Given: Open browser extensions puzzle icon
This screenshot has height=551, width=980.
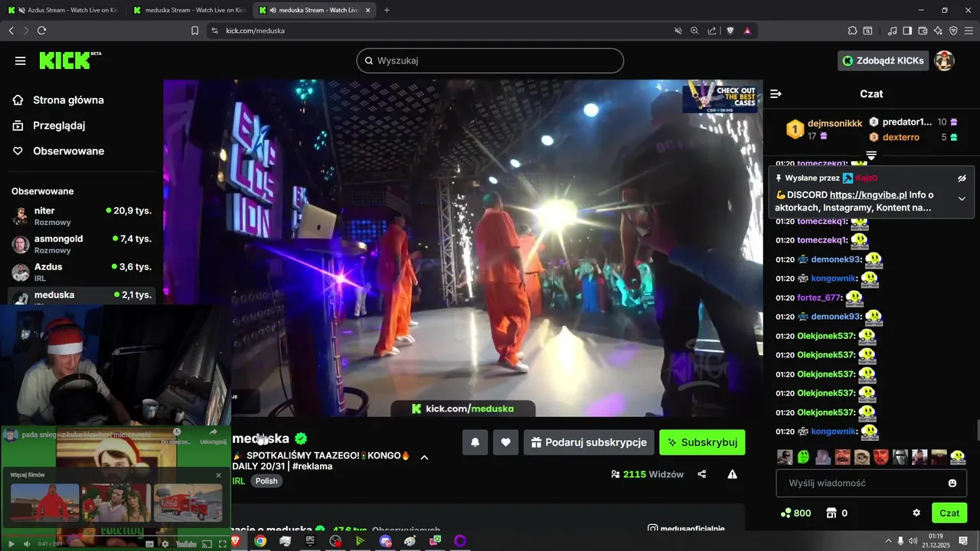Looking at the screenshot, I should tap(852, 31).
